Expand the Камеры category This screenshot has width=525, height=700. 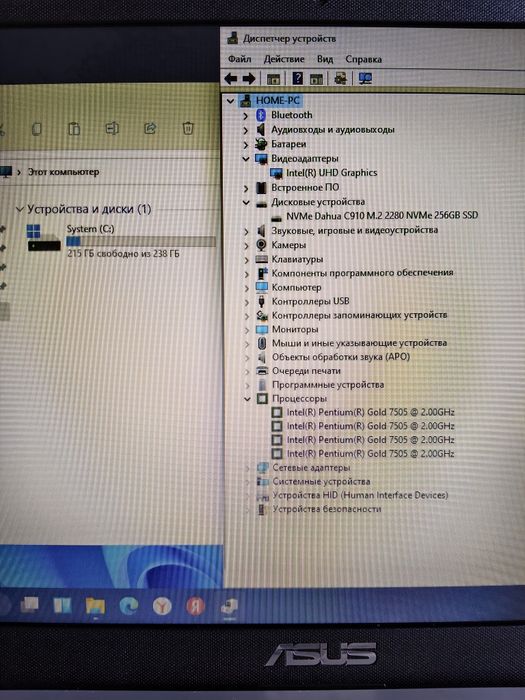point(246,246)
